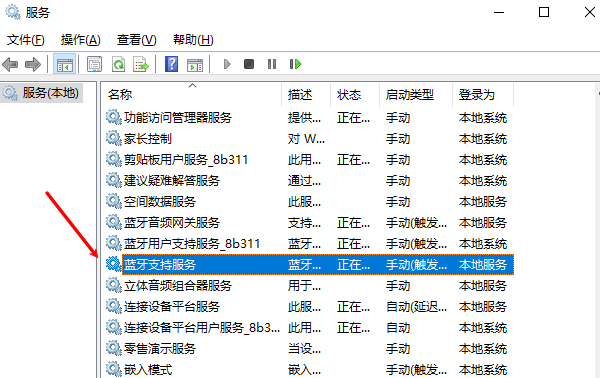Viewport: 600px width, 378px height.
Task: Toggle the show/hide action pane icon
Action: coord(195,64)
